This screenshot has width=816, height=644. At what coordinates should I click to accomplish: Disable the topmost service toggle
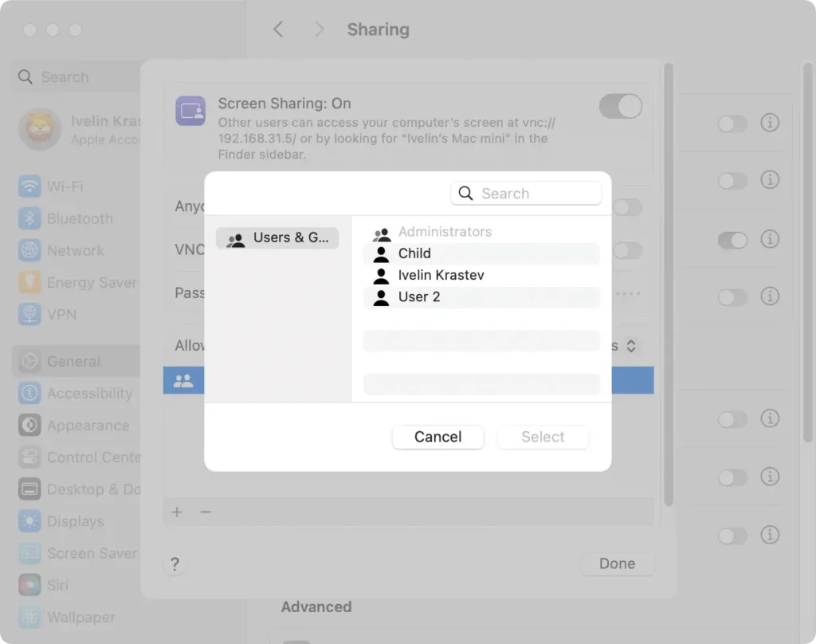[x=732, y=124]
